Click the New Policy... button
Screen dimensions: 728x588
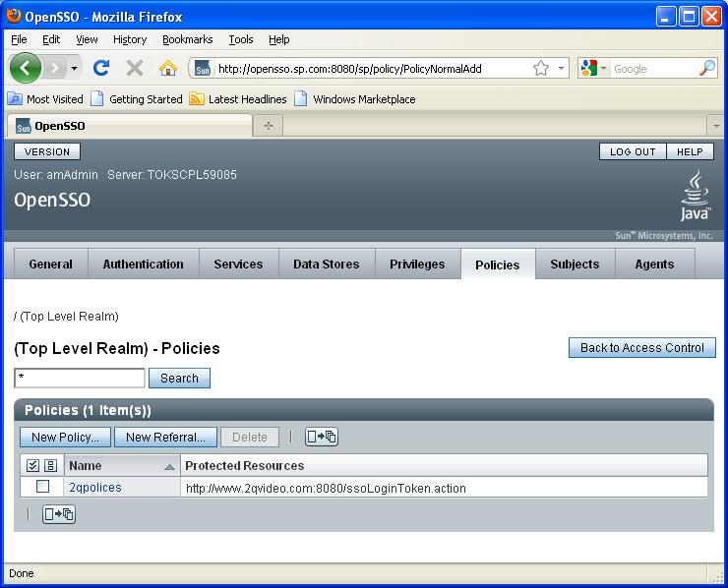click(65, 438)
